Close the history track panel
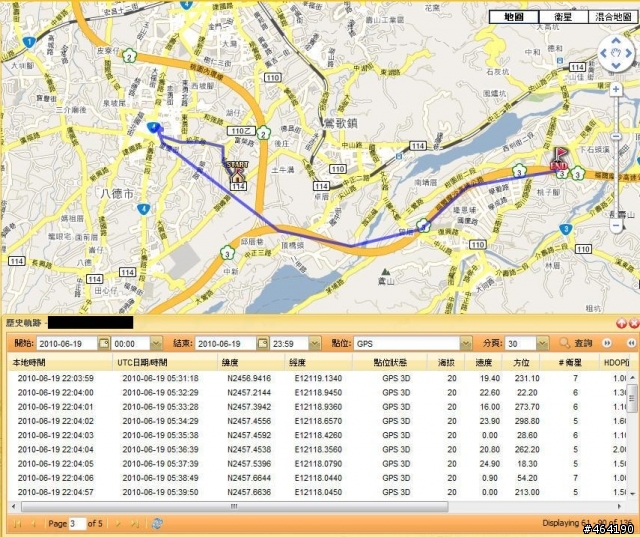 point(634,324)
